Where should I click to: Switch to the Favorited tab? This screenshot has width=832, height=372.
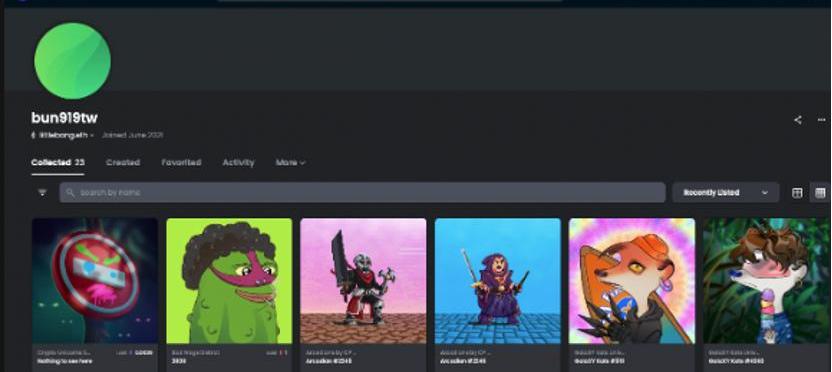(181, 162)
